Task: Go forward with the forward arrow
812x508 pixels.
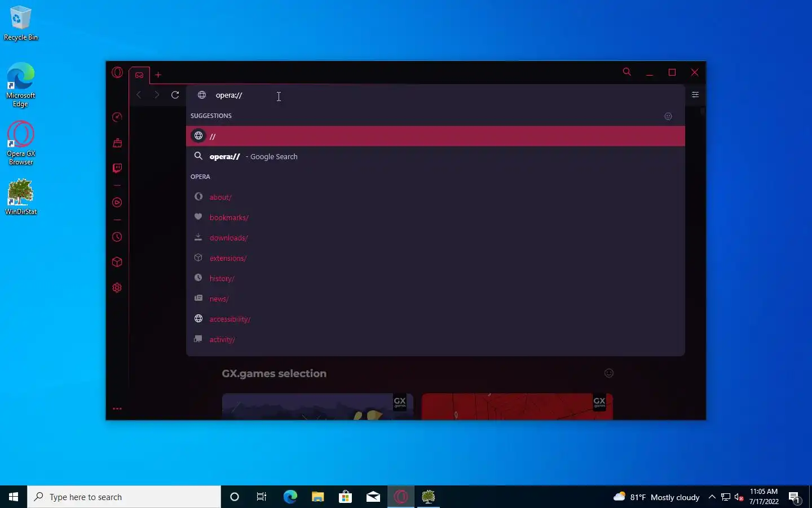Action: coord(157,95)
